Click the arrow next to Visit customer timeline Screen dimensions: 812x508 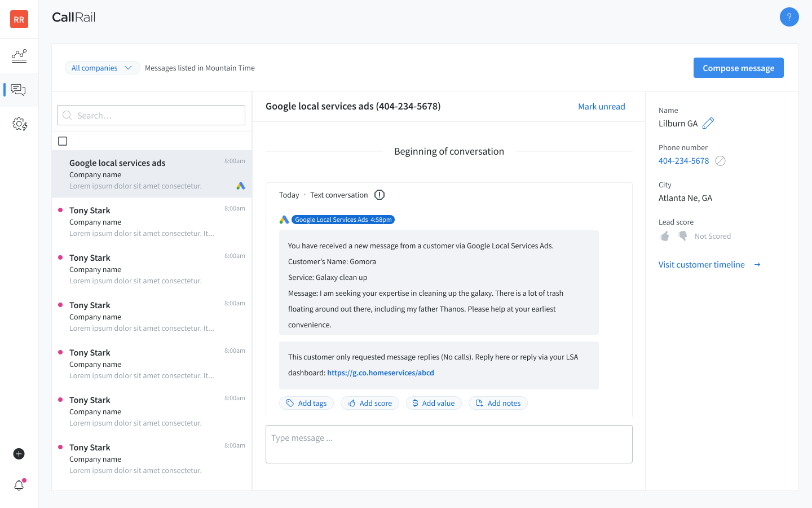[x=757, y=264]
